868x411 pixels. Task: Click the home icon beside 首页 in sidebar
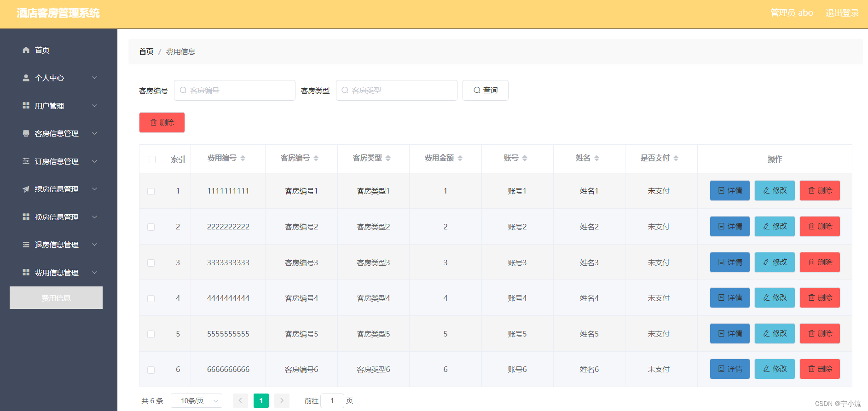(26, 50)
